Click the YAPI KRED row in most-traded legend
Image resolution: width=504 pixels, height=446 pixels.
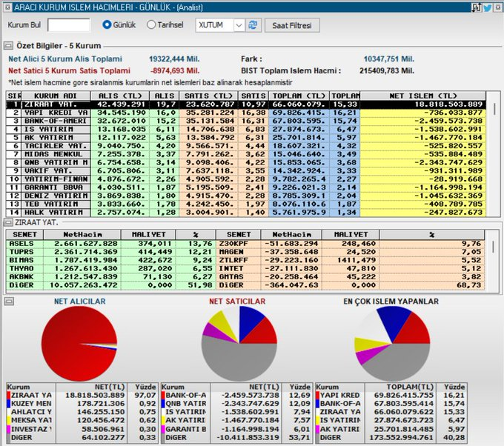(391, 395)
